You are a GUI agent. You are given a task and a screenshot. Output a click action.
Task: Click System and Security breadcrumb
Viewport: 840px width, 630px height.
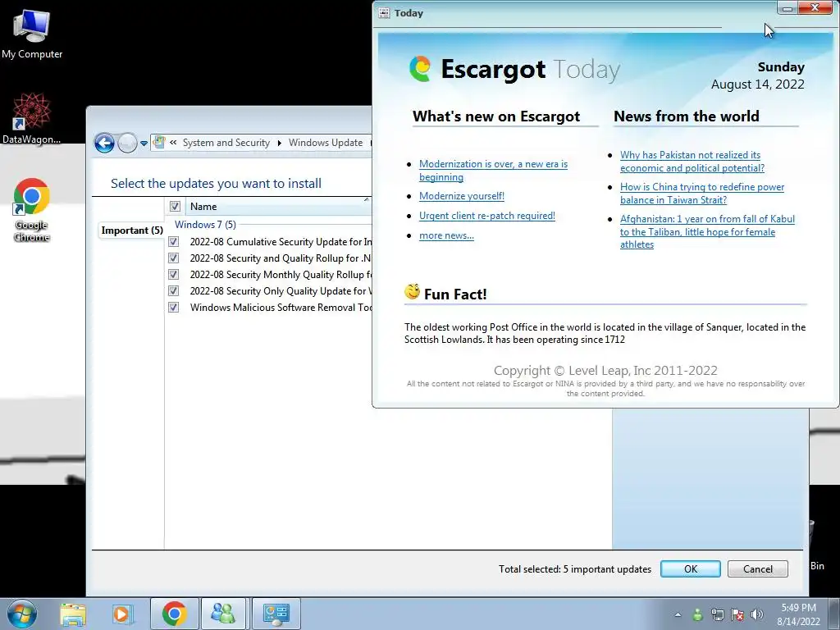pos(226,143)
